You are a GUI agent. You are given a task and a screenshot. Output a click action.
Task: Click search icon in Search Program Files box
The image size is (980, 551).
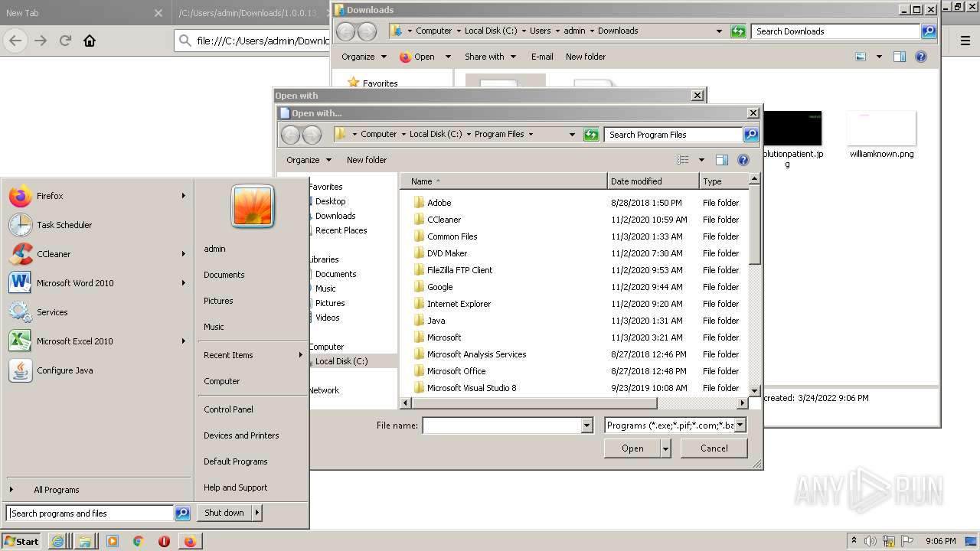tap(751, 134)
